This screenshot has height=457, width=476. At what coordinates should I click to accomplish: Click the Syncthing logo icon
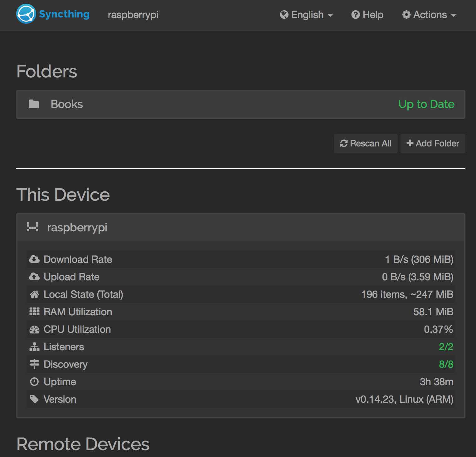(x=26, y=14)
